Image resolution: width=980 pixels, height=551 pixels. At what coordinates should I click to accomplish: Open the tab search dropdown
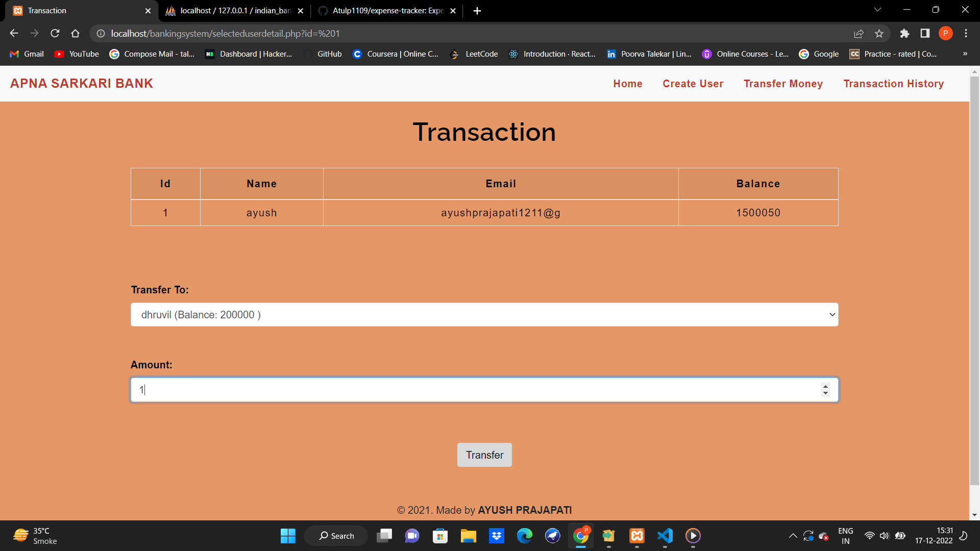click(x=877, y=9)
